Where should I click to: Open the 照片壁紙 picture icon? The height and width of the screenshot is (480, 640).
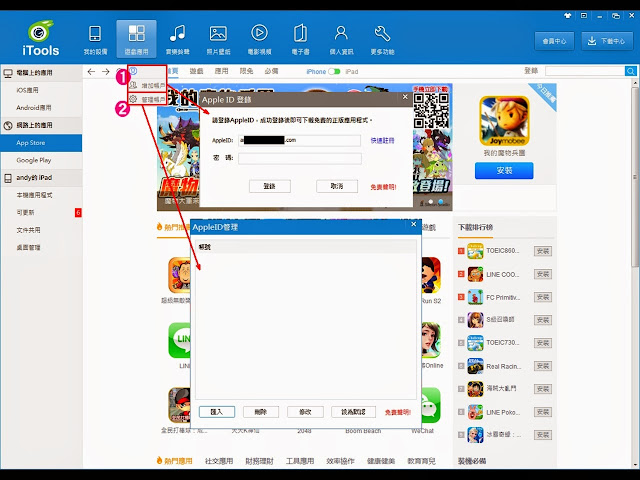tap(218, 33)
